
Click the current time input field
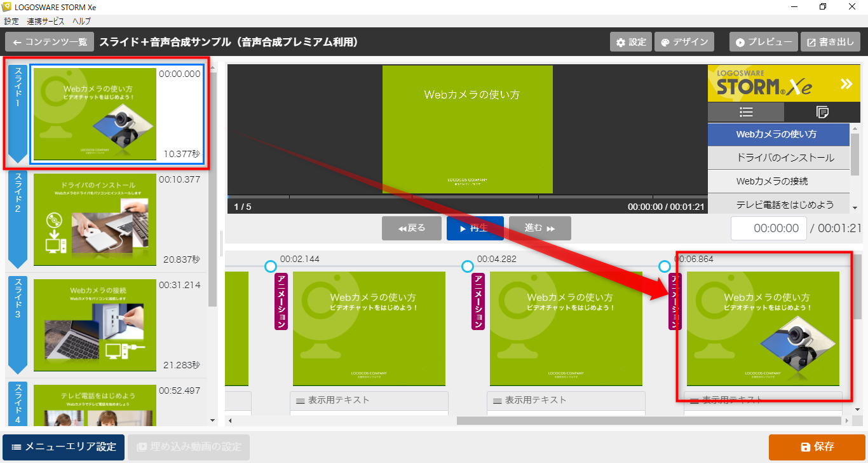[x=768, y=228]
